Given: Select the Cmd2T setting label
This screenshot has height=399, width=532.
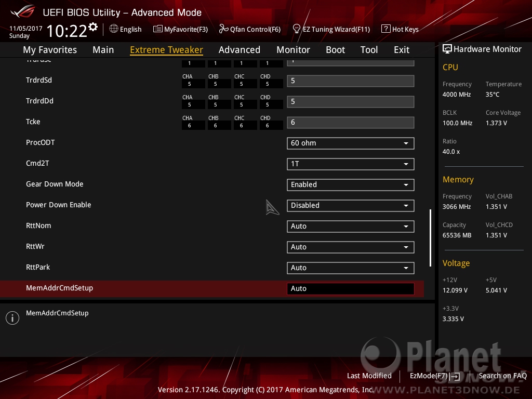Looking at the screenshot, I should [37, 163].
